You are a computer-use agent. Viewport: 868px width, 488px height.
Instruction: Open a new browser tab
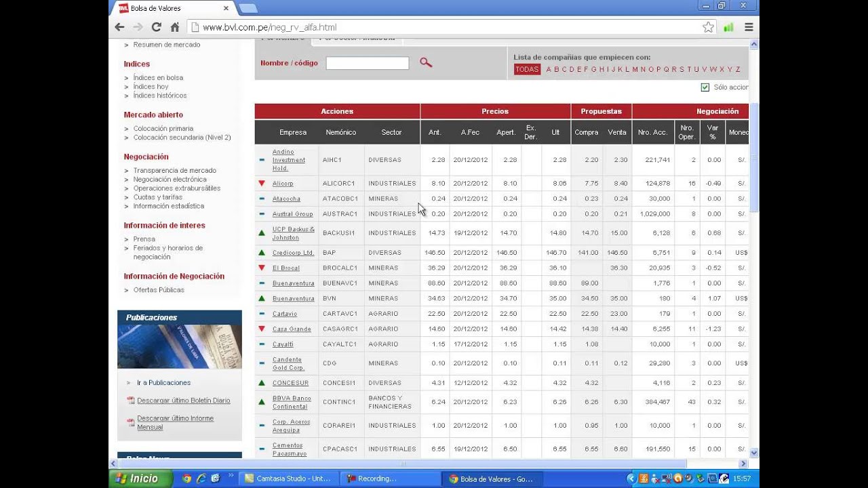coord(248,8)
